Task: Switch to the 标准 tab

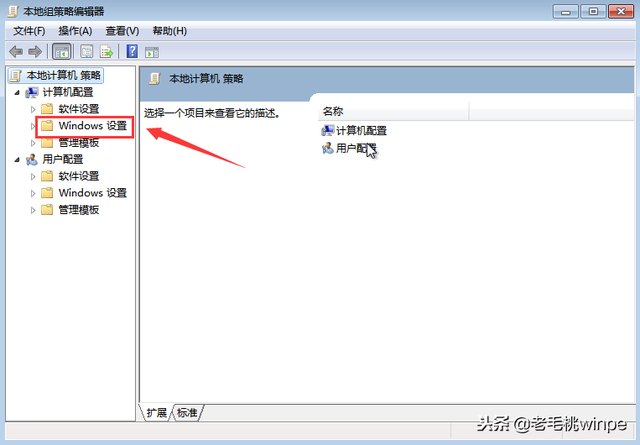Action: (x=187, y=413)
